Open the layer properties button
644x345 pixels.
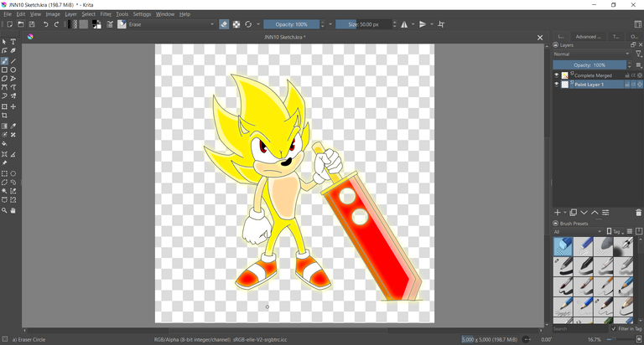tap(605, 213)
